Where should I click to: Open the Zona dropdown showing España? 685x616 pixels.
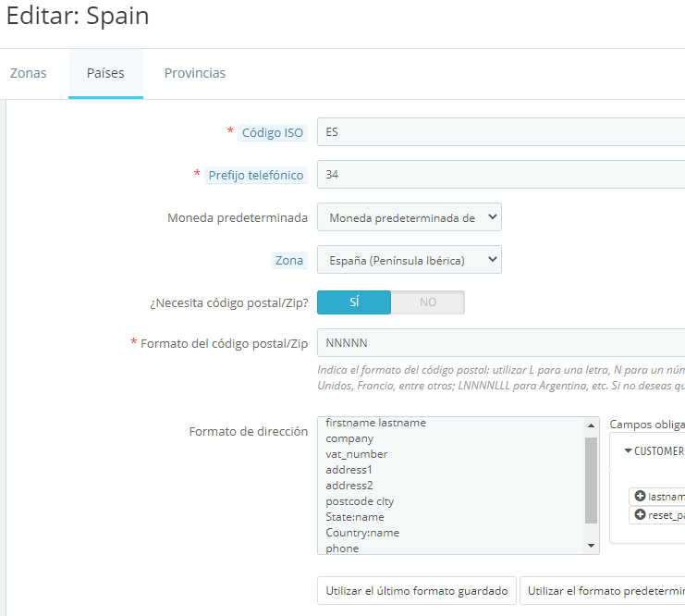[x=410, y=260]
